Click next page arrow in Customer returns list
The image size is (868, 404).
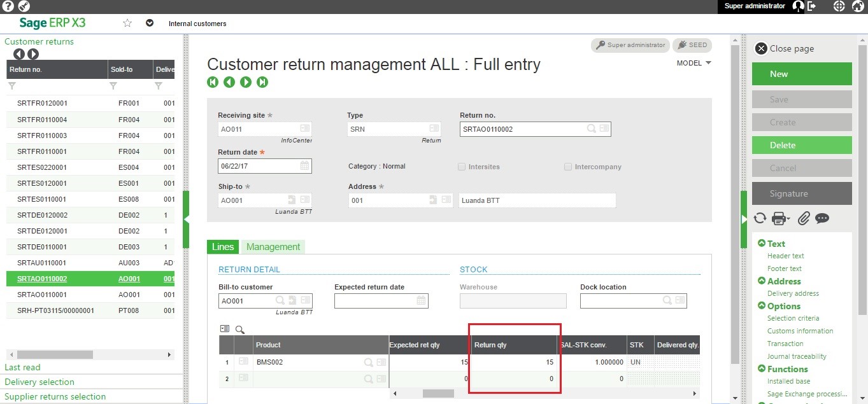click(x=33, y=55)
